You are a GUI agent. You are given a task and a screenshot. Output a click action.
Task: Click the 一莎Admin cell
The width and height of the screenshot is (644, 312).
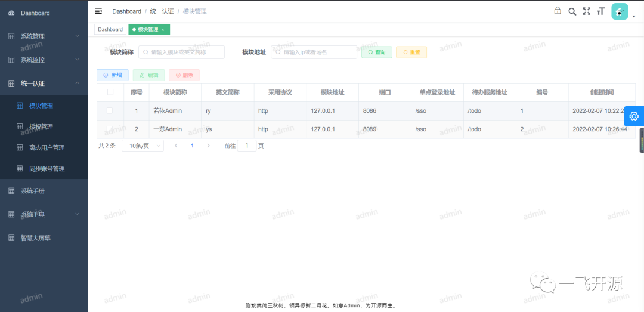(175, 129)
